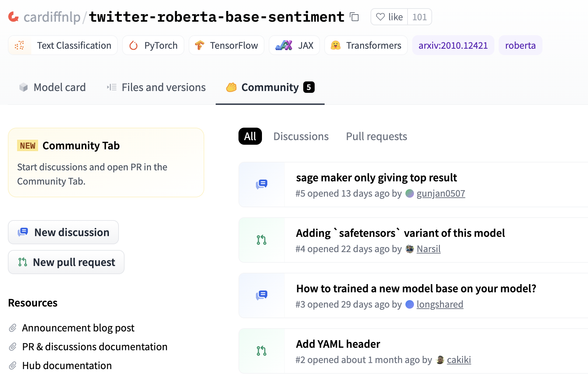Click the pull request icon of safetensors item
The height and width of the screenshot is (389, 588).
tap(262, 240)
